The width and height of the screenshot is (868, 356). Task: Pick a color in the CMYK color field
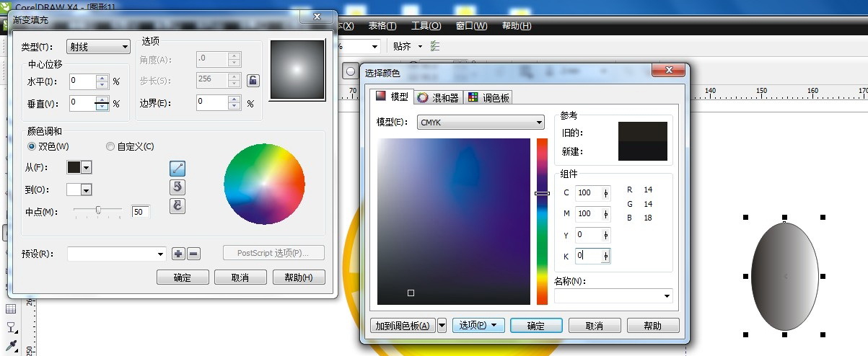click(x=453, y=221)
